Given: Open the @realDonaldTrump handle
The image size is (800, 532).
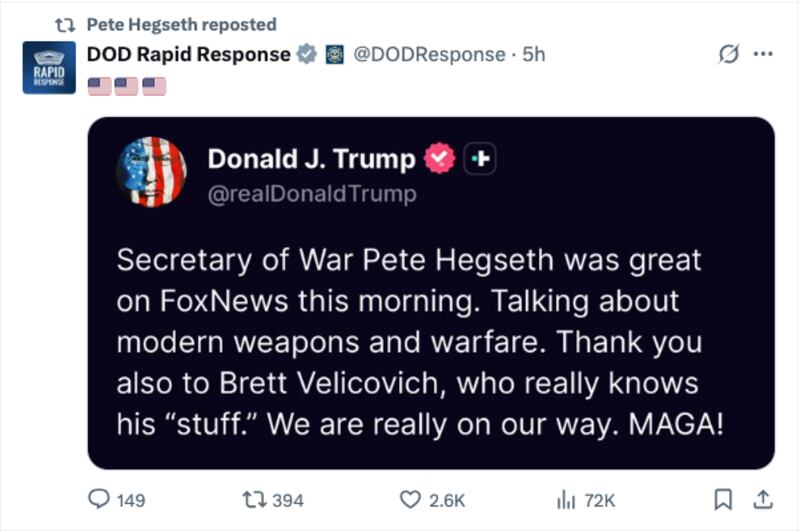Looking at the screenshot, I should 311,194.
